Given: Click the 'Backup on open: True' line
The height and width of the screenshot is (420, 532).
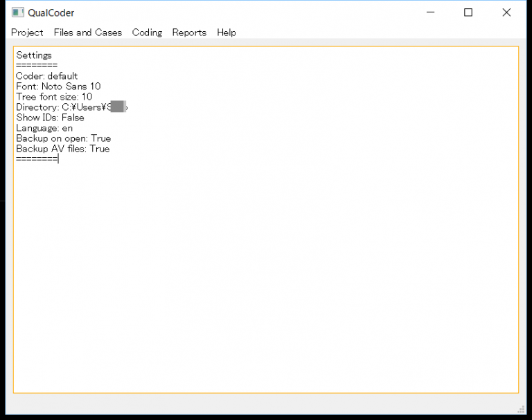Looking at the screenshot, I should pyautogui.click(x=63, y=138).
